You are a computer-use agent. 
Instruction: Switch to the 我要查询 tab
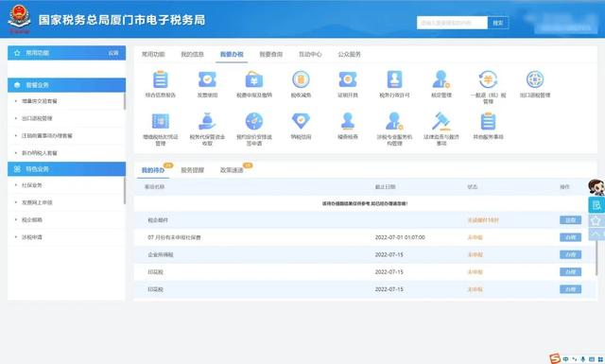click(x=271, y=55)
